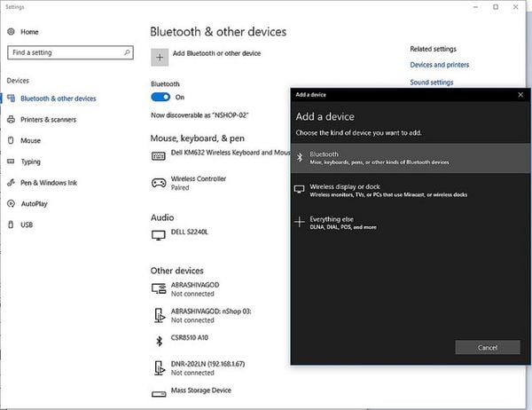Maximize the Settings window
This screenshot has height=410, width=532.
coord(496,7)
